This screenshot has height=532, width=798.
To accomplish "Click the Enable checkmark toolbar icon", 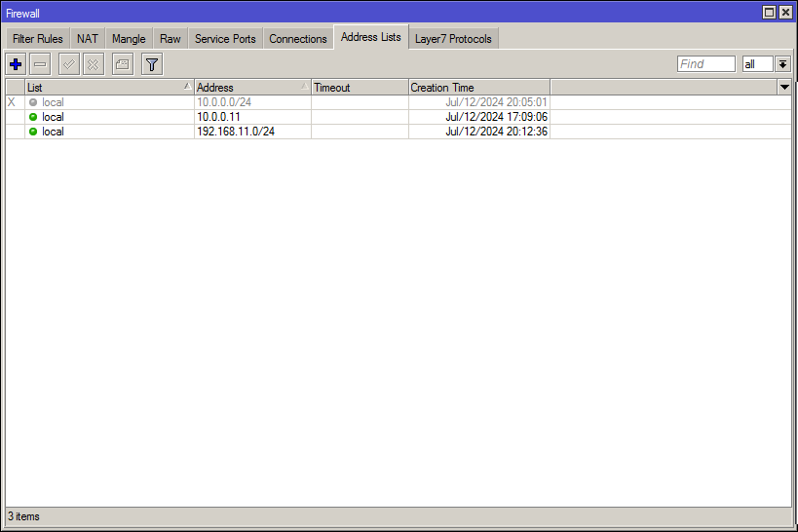I will pyautogui.click(x=68, y=64).
